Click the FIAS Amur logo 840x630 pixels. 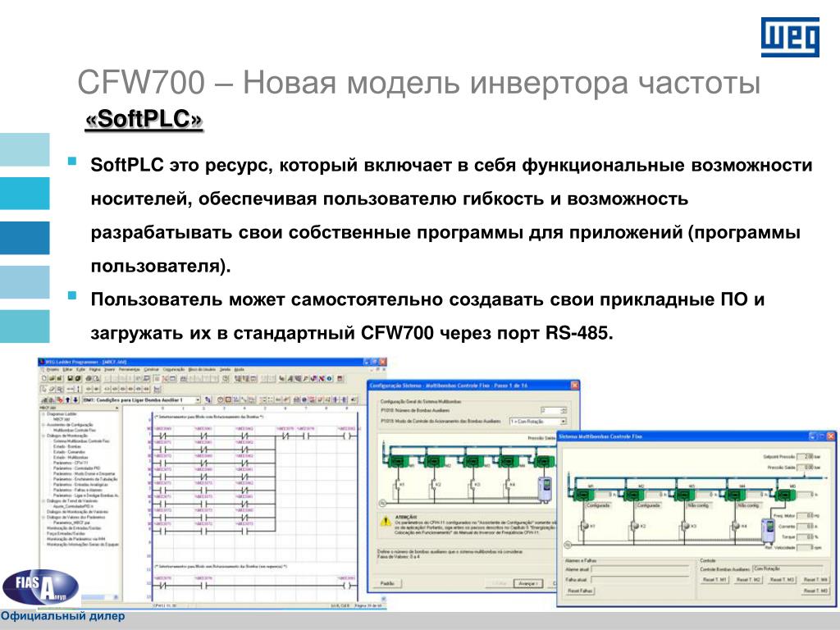coord(41,587)
